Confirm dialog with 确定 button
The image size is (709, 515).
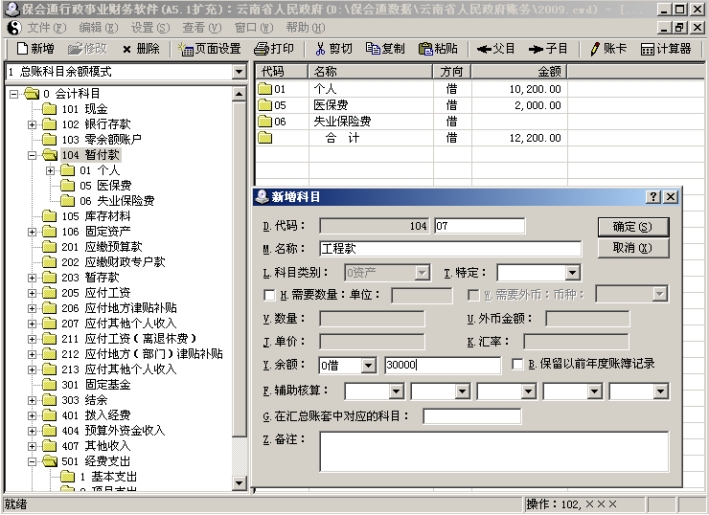(632, 227)
